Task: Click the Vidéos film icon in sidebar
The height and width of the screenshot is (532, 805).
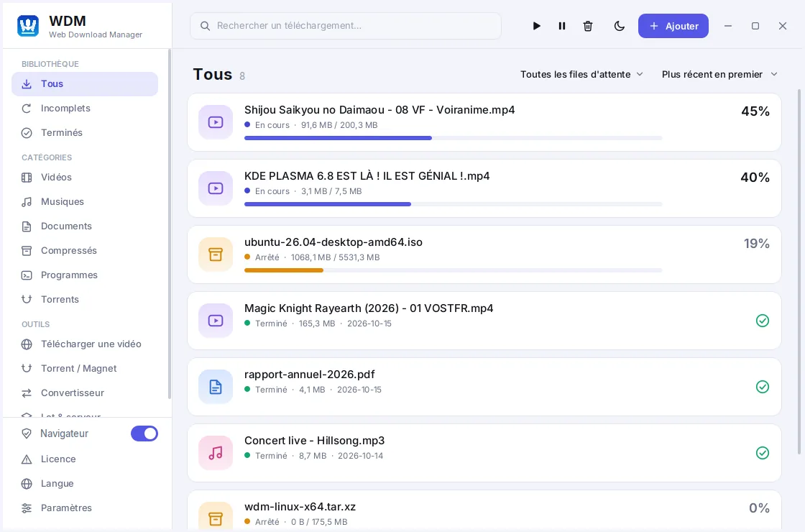Action: point(27,178)
